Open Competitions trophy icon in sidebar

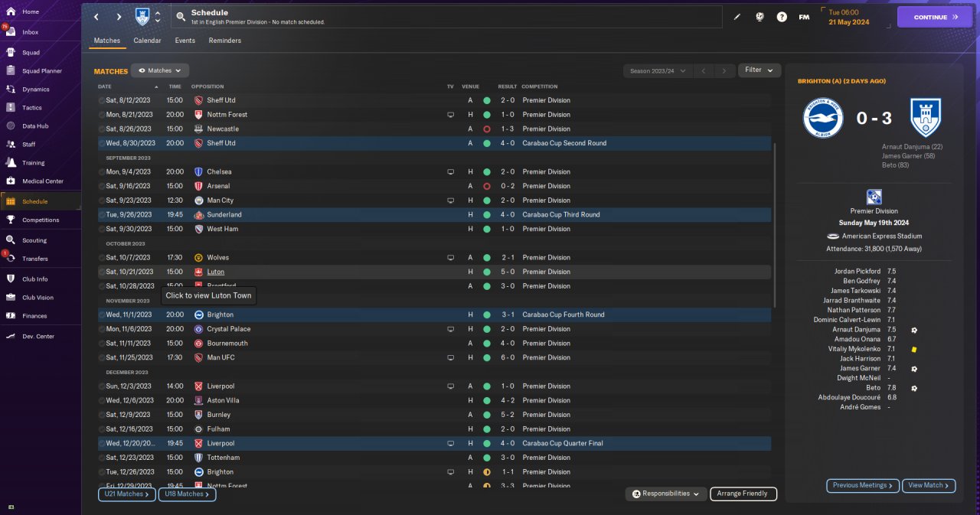11,220
